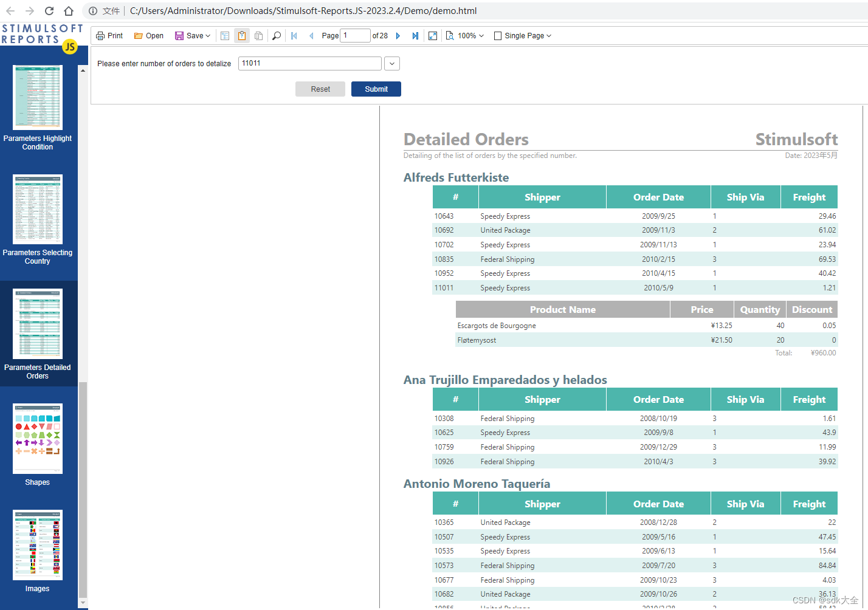This screenshot has height=610, width=868.
Task: Toggle the Parameters panel icon
Action: point(242,35)
